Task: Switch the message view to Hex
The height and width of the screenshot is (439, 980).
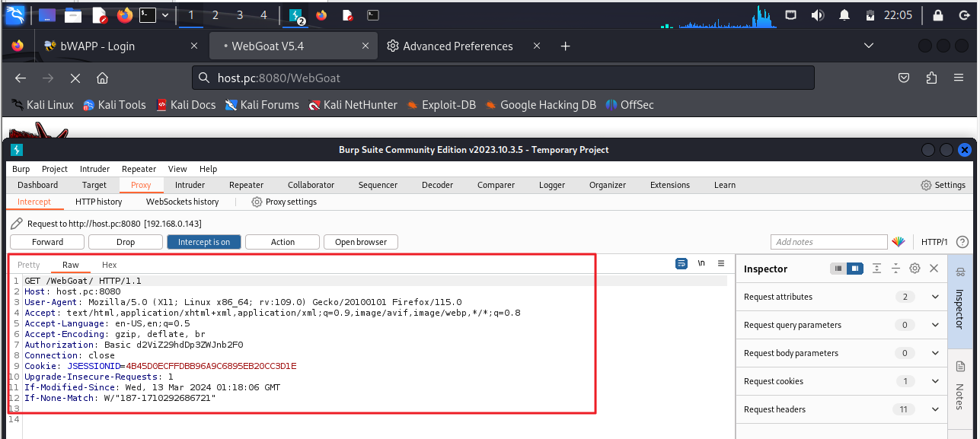Action: (x=110, y=265)
